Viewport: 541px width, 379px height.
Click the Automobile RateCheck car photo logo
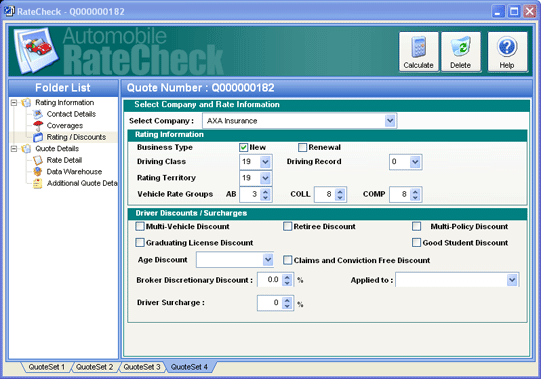tap(36, 50)
